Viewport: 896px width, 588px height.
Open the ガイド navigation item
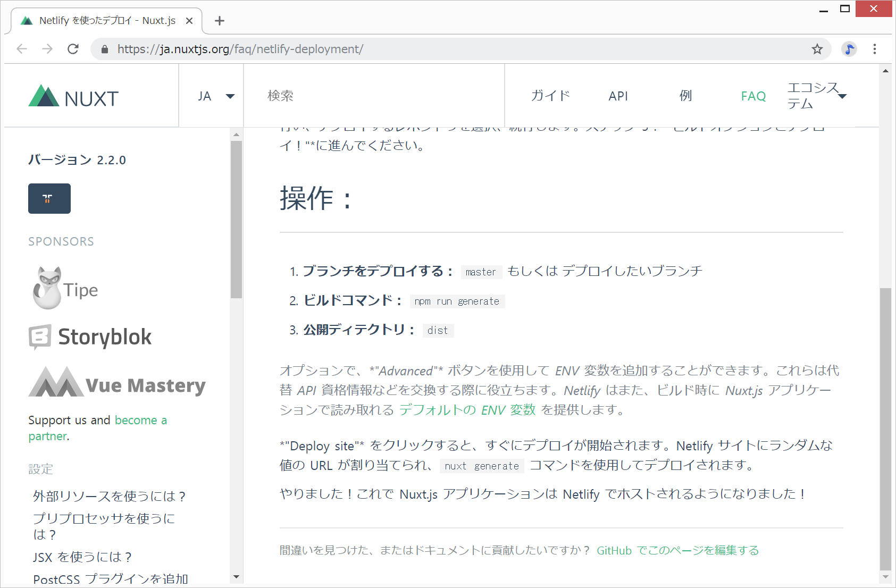tap(550, 96)
